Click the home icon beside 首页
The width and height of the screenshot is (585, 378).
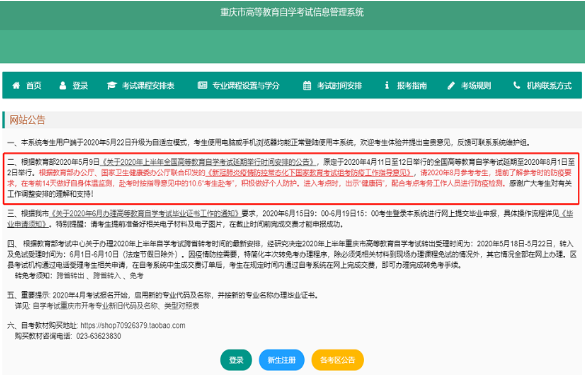(x=16, y=85)
